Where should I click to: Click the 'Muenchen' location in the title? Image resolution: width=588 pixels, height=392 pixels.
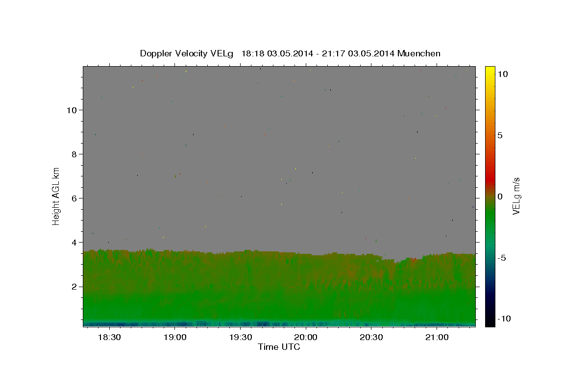[x=419, y=53]
